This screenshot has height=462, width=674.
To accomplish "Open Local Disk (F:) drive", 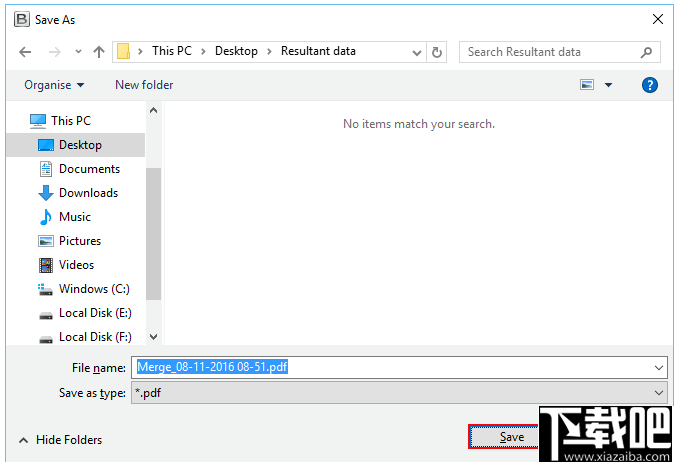I will click(85, 337).
